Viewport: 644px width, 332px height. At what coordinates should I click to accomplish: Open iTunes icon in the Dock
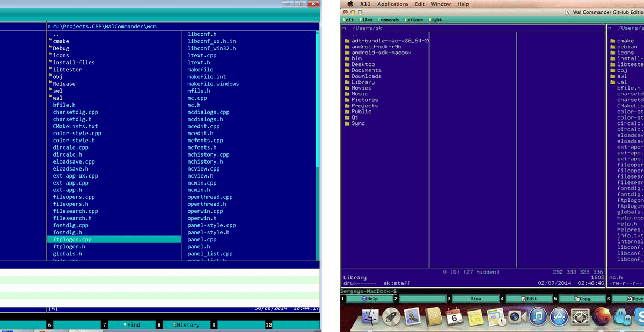tap(538, 318)
